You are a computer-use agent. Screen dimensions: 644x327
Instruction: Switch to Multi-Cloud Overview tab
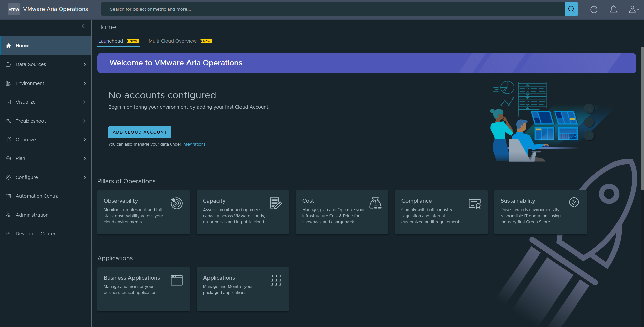click(x=180, y=41)
